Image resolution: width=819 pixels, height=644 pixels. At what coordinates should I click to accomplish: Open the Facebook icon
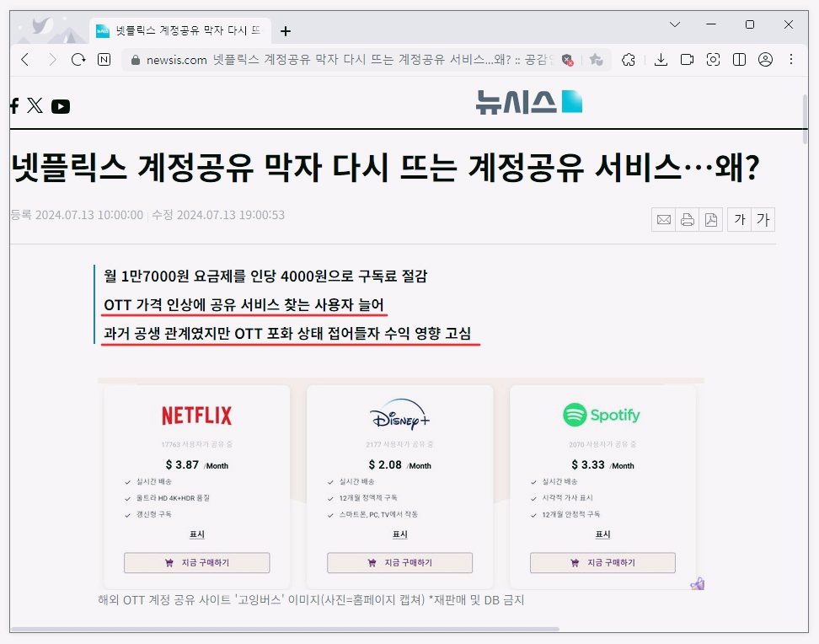point(13,106)
